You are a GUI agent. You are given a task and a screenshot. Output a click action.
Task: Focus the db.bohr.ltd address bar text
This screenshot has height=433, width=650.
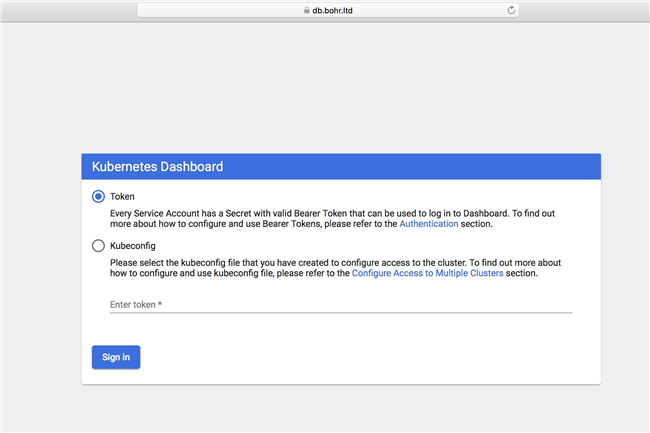(332, 10)
